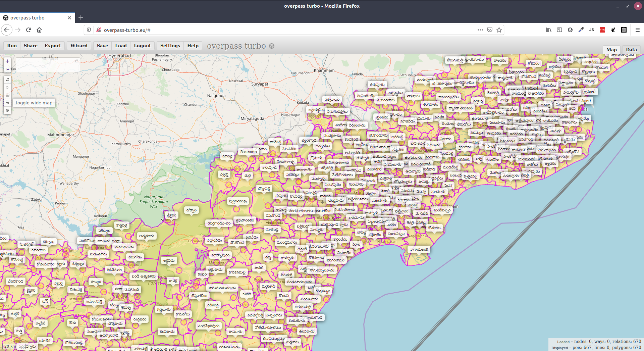Click the black archive building extension icon
Image resolution: width=644 pixels, height=351 pixels.
pyautogui.click(x=624, y=30)
